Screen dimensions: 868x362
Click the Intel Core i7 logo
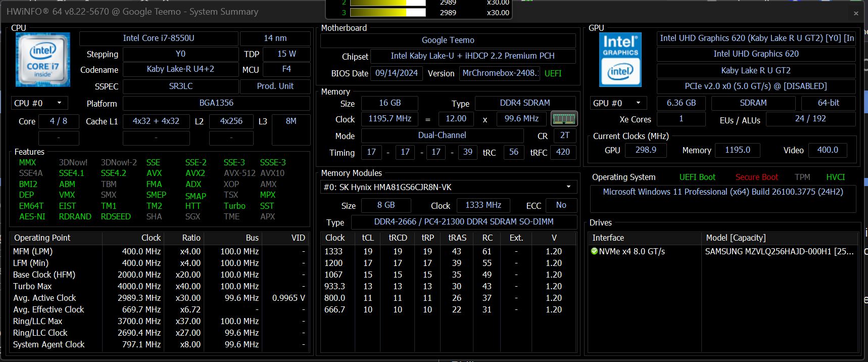coord(42,60)
